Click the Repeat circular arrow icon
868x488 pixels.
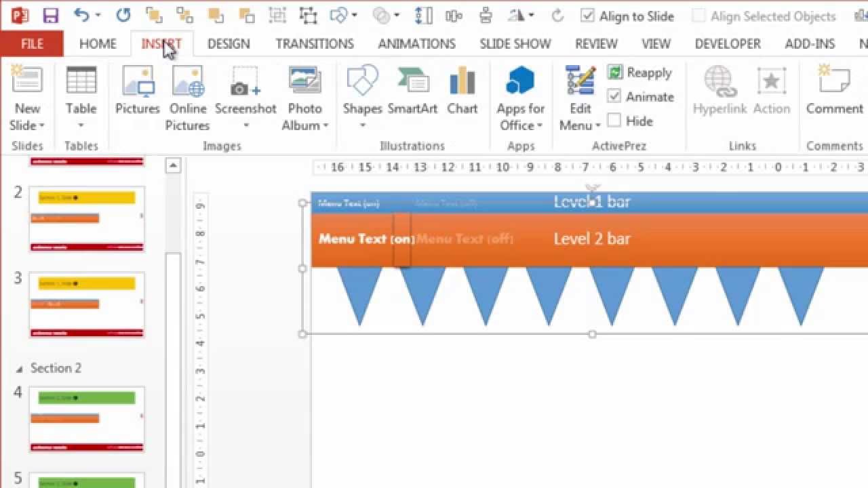pos(123,15)
